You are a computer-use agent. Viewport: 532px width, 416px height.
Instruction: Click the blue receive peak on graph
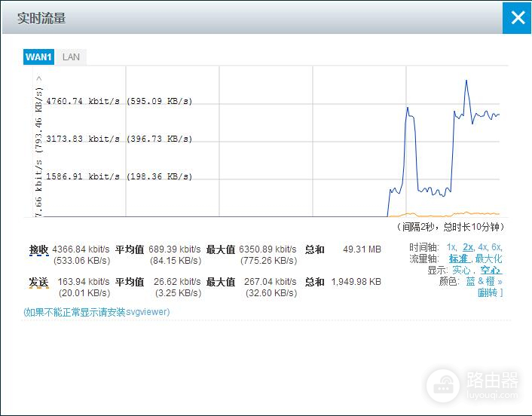click(467, 81)
